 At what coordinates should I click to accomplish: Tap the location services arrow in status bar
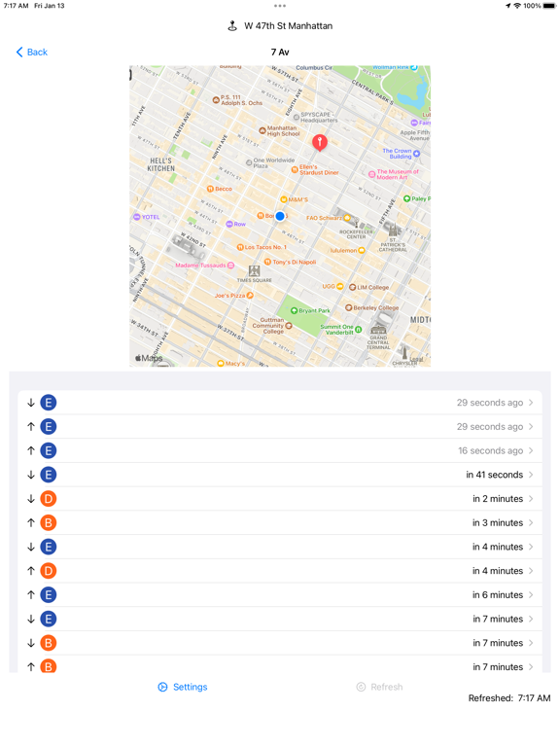pyautogui.click(x=508, y=6)
